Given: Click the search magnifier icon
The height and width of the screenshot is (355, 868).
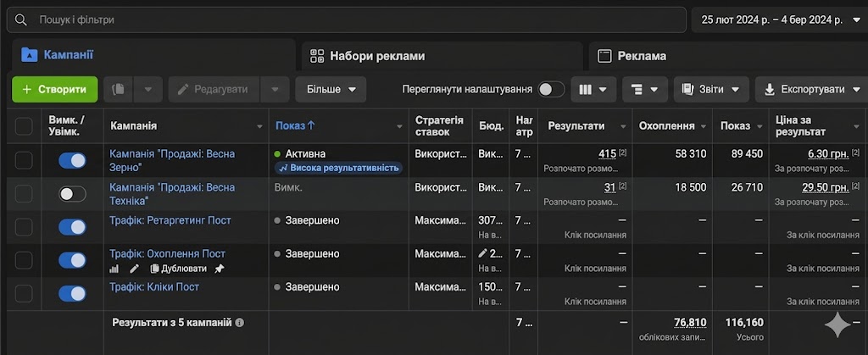Looking at the screenshot, I should tap(21, 19).
